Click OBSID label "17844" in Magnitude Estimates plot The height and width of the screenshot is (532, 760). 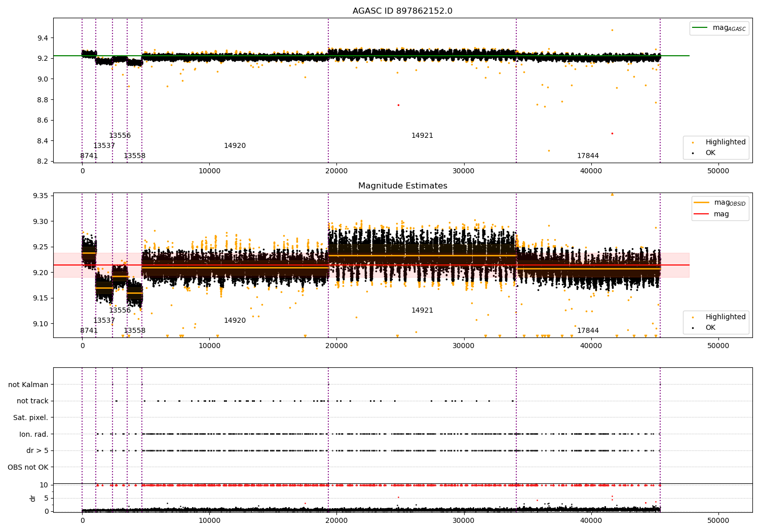588,331
